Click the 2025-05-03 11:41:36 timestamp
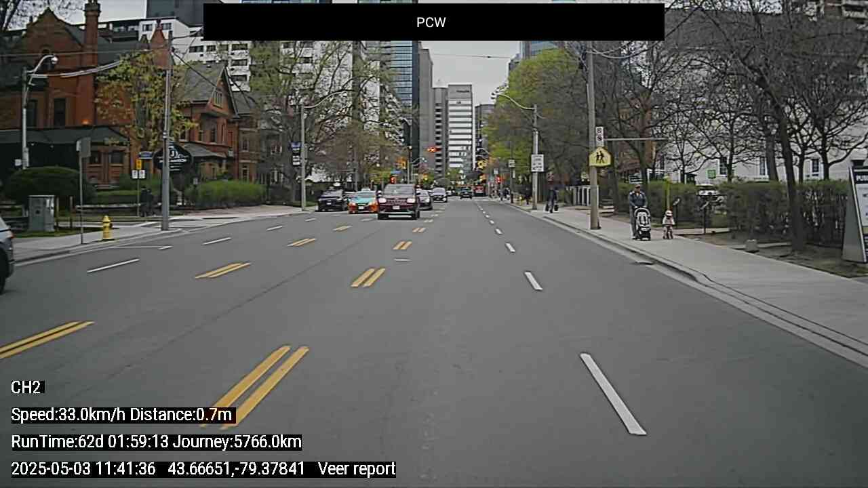868x488 pixels. (83, 469)
